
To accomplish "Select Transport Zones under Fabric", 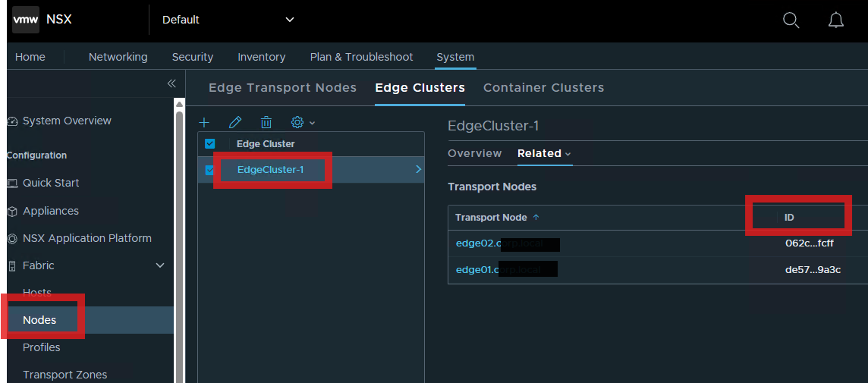I will tap(64, 375).
